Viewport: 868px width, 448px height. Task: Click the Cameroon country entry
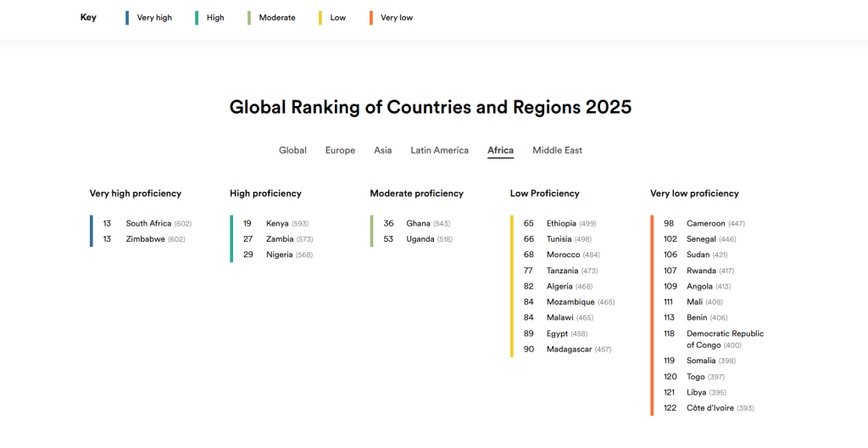705,223
